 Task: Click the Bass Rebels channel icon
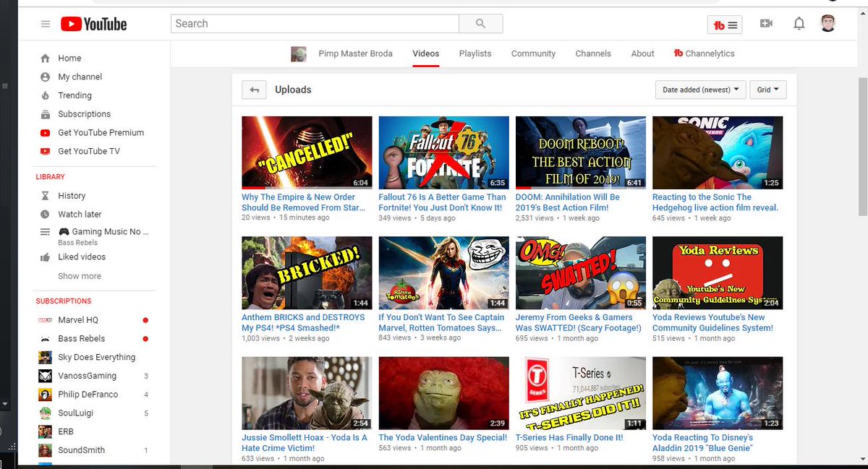tap(45, 339)
